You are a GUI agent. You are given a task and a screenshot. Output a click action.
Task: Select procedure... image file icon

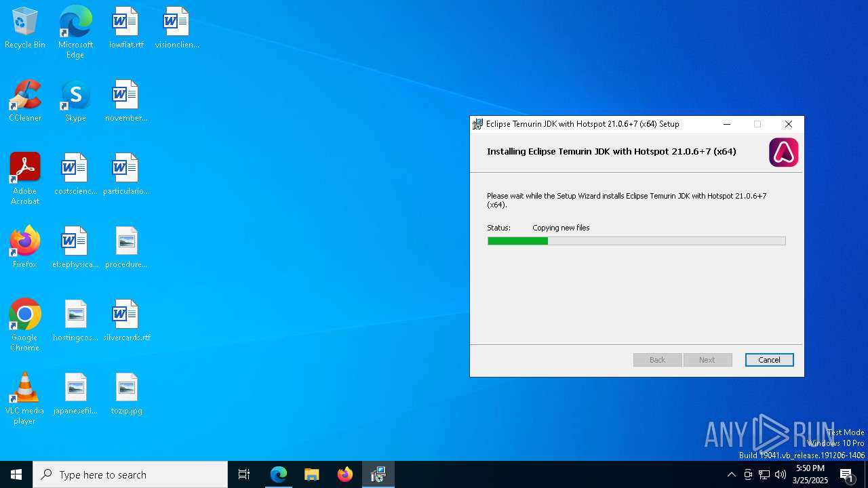126,248
